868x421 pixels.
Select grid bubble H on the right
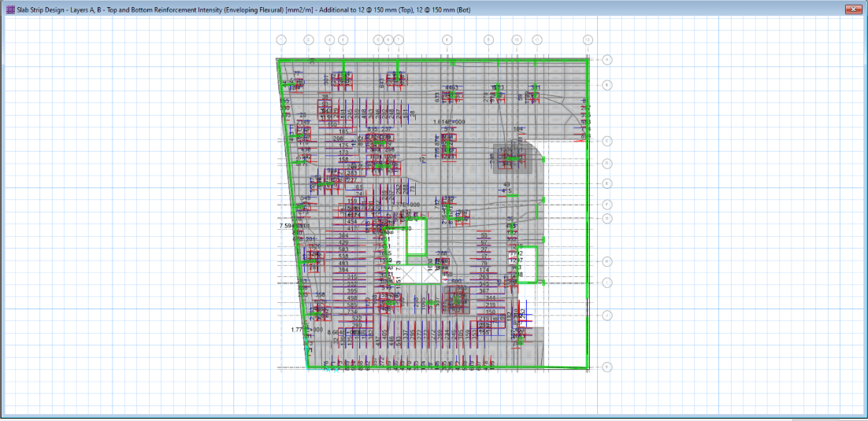click(607, 261)
